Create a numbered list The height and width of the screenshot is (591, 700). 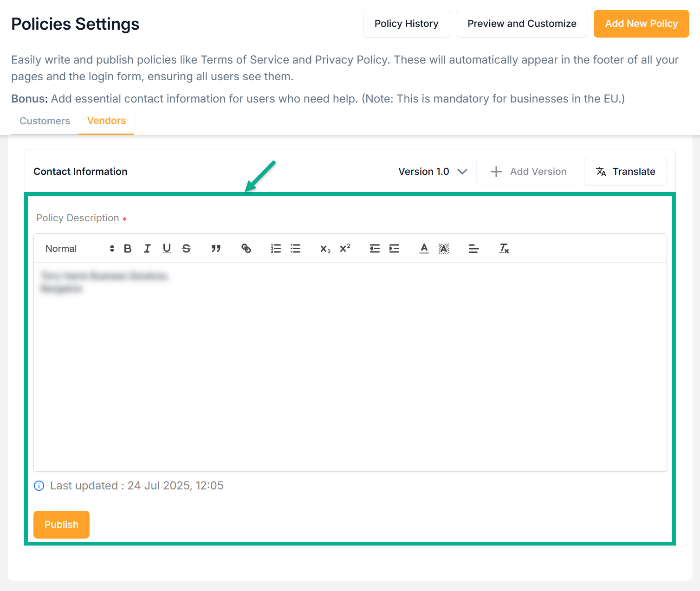276,249
